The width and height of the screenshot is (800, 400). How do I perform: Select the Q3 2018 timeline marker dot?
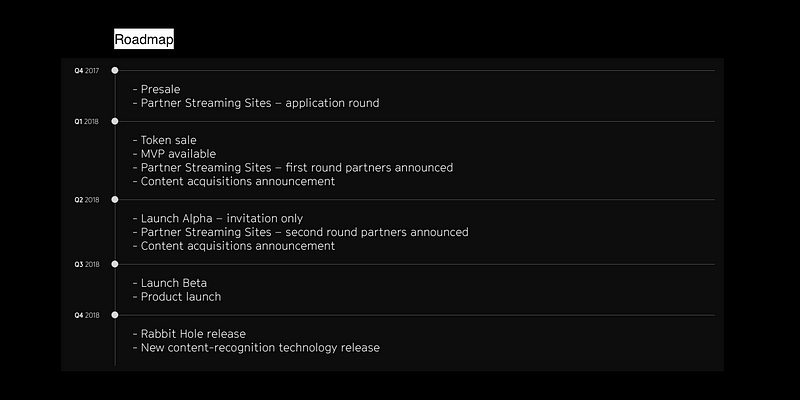115,264
